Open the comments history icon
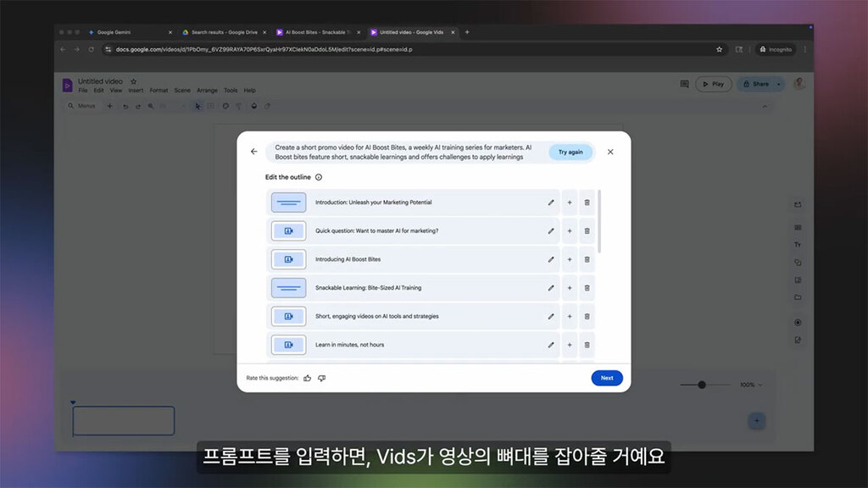The height and width of the screenshot is (488, 868). tap(685, 84)
